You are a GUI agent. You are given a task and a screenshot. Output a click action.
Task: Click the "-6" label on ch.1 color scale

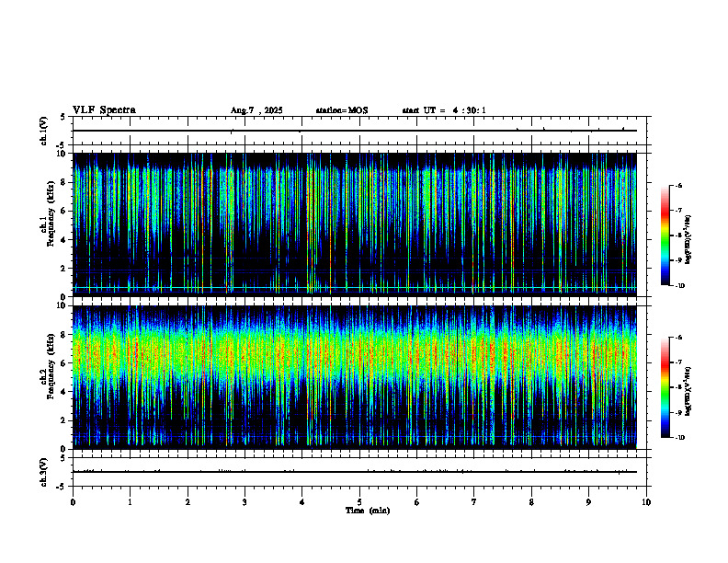pyautogui.click(x=677, y=186)
